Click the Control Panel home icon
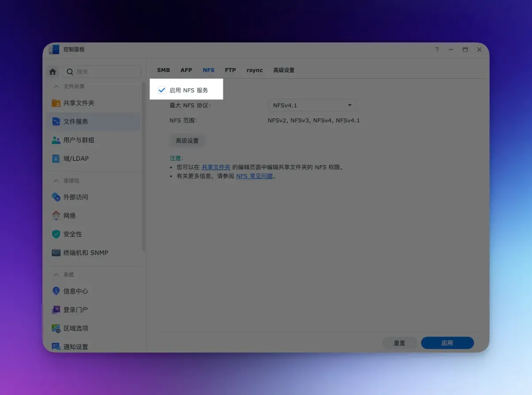 tap(53, 72)
